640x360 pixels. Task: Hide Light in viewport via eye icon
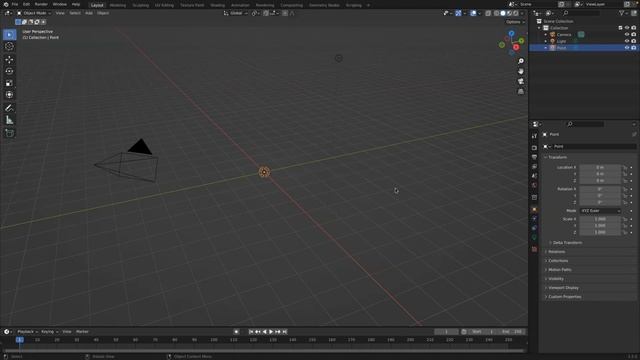pyautogui.click(x=627, y=41)
